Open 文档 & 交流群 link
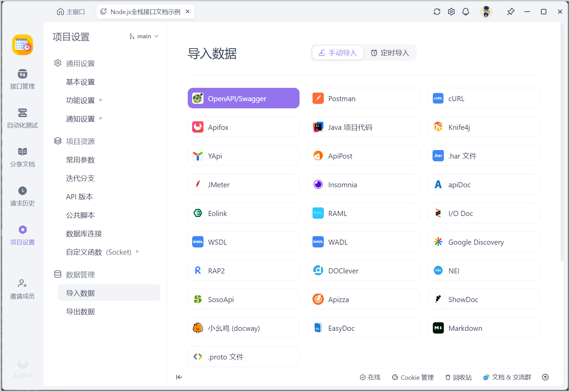The width and height of the screenshot is (570, 392). pyautogui.click(x=507, y=377)
